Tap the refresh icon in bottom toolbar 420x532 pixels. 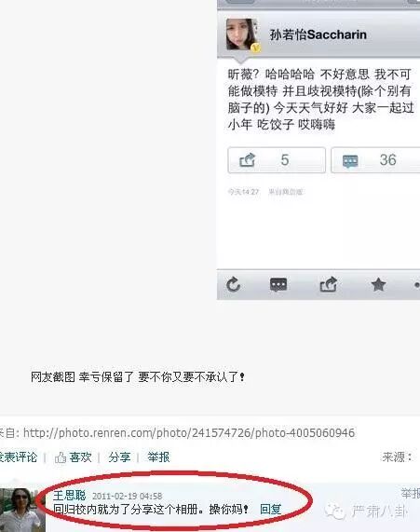[234, 285]
